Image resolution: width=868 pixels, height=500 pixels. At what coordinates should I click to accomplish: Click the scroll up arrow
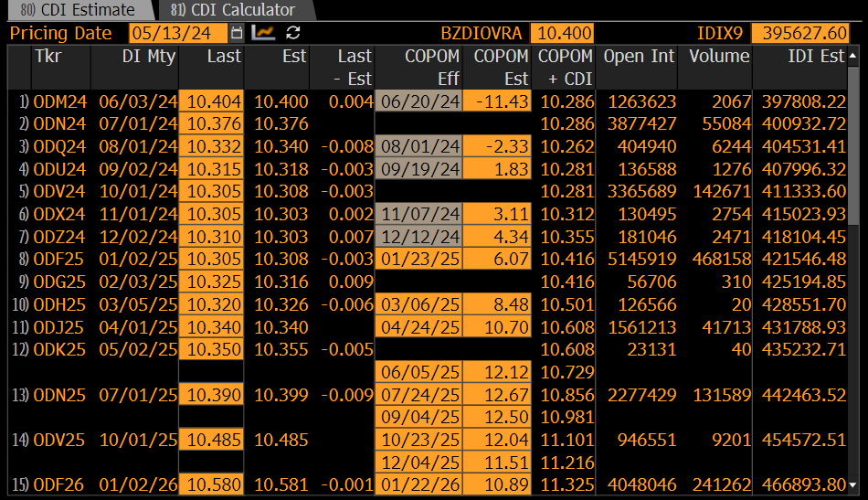click(852, 56)
